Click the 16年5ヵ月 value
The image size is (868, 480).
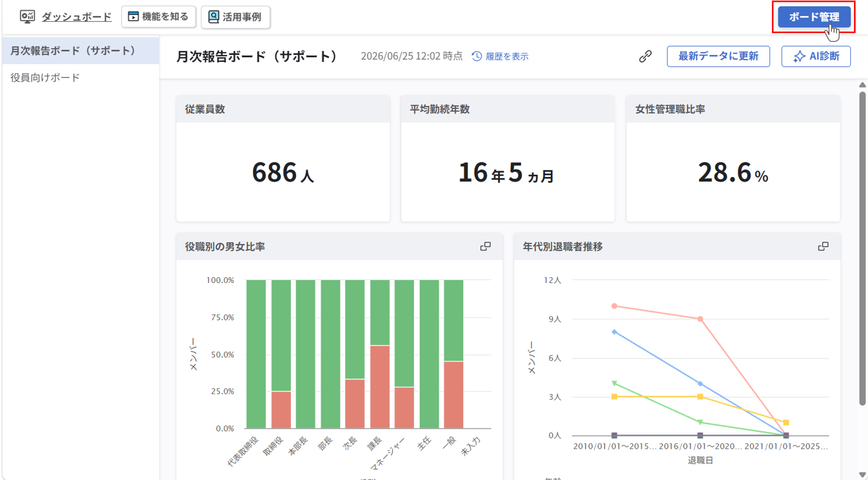tap(506, 173)
